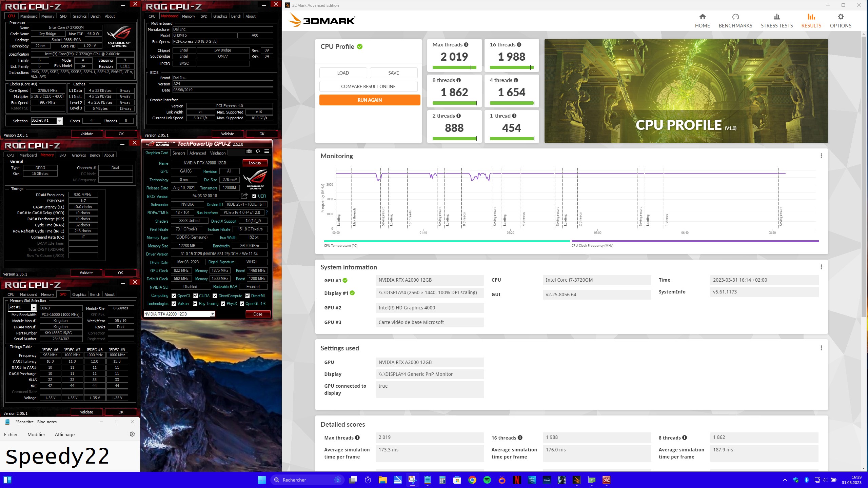Screen dimensions: 868x488
Task: Open Prime Video from the taskbar
Action: coord(532,480)
